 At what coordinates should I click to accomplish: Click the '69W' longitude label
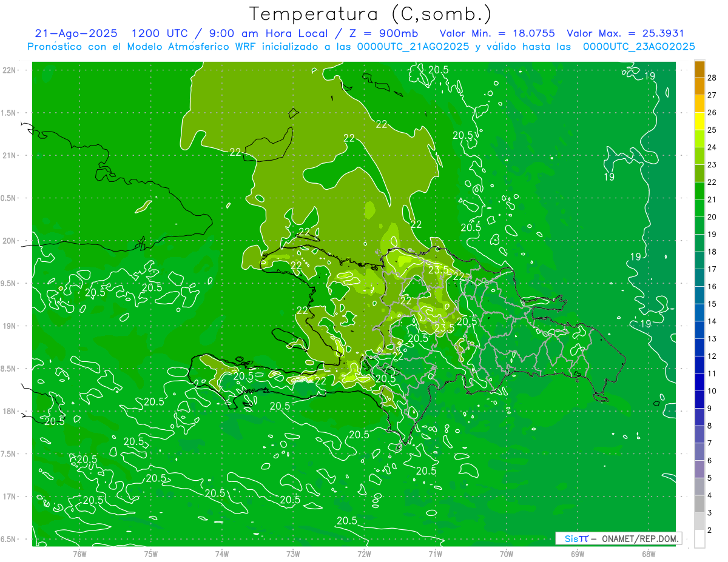point(578,554)
